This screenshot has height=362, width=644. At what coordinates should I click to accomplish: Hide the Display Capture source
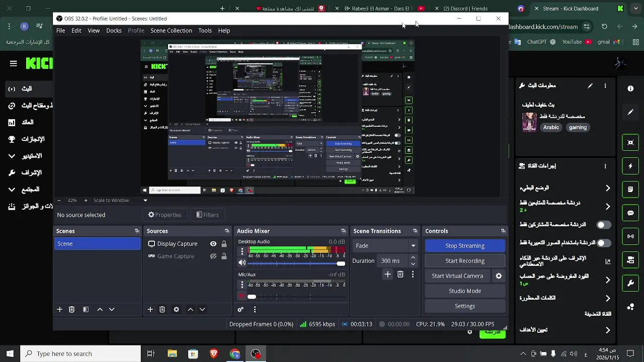click(x=213, y=243)
